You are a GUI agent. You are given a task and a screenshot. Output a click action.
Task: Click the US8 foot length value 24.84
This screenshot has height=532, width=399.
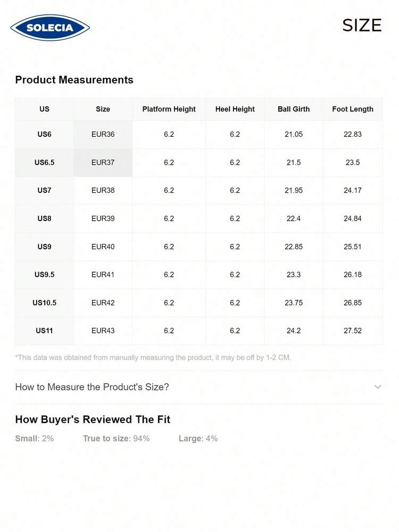click(x=353, y=218)
